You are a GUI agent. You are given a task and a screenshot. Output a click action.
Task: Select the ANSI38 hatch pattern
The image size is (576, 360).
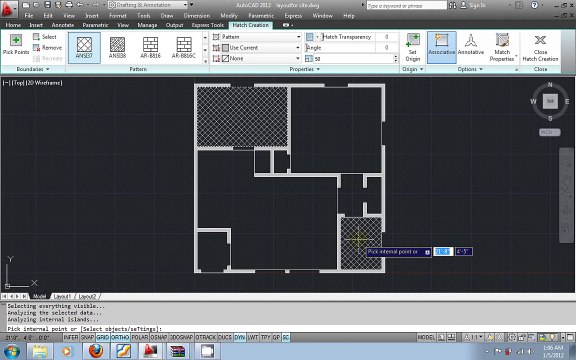(x=117, y=48)
